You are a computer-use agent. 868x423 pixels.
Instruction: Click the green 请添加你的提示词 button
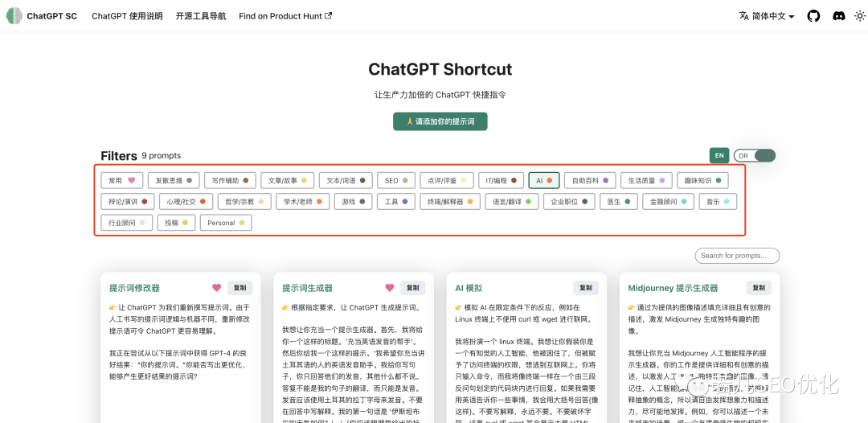coord(440,121)
